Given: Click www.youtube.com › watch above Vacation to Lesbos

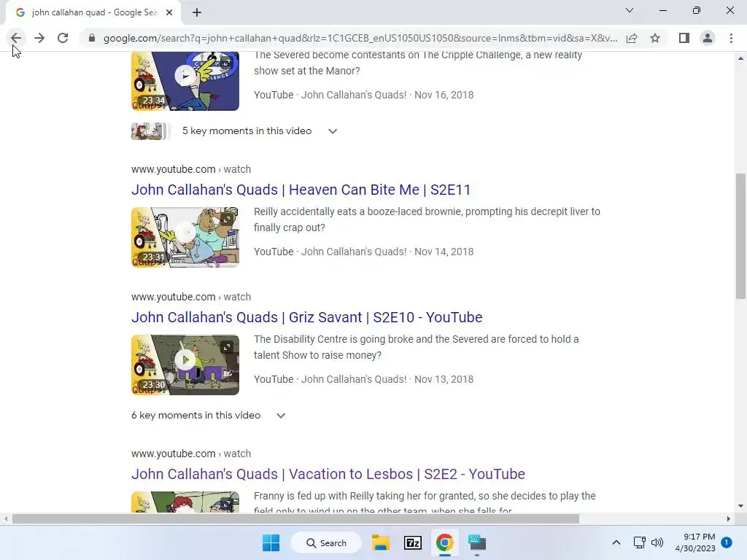Looking at the screenshot, I should pyautogui.click(x=191, y=454).
